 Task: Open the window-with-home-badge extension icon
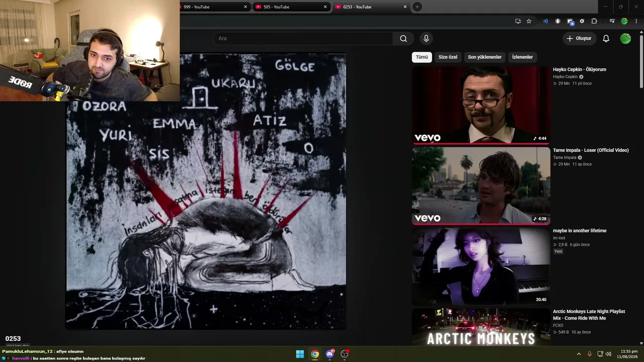570,21
